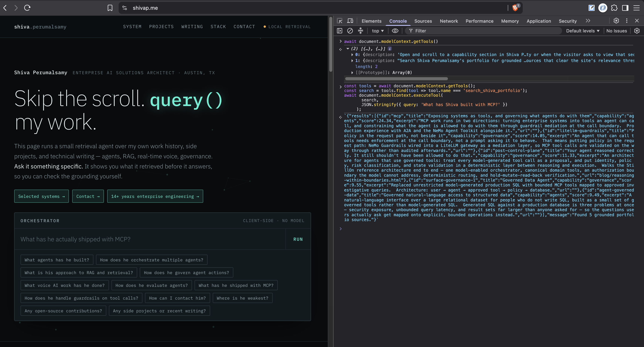Image resolution: width=644 pixels, height=347 pixels.
Task: Open site settings icon in address bar
Action: click(125, 8)
